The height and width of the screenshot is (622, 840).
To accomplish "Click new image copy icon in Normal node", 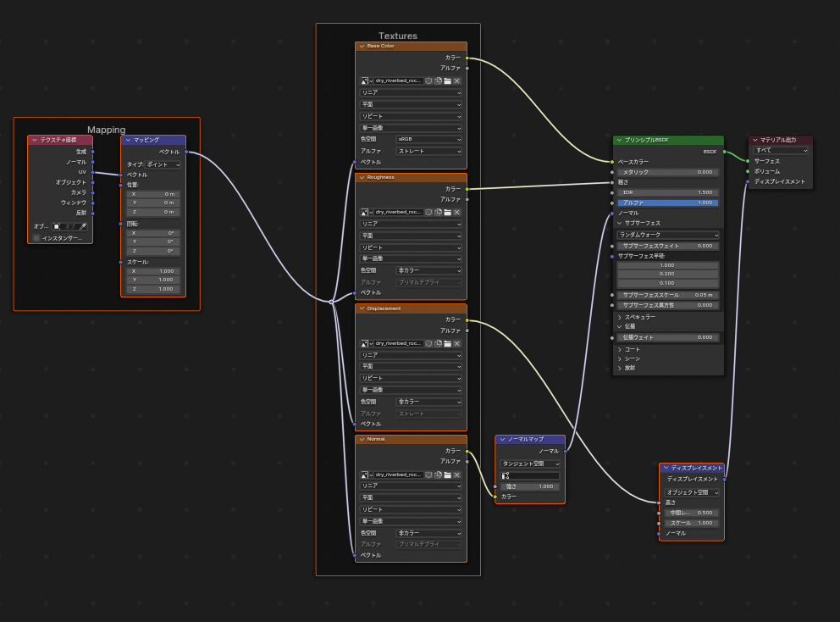I will coord(438,475).
